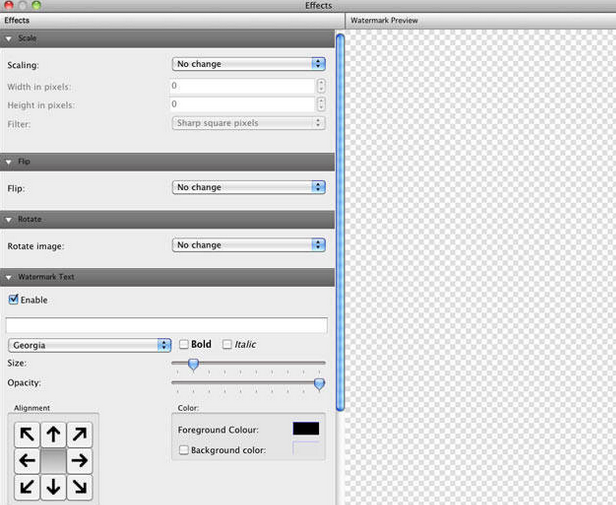Screen dimensions: 616x505
Task: Select the top-center up arrow alignment
Action: [x=53, y=436]
